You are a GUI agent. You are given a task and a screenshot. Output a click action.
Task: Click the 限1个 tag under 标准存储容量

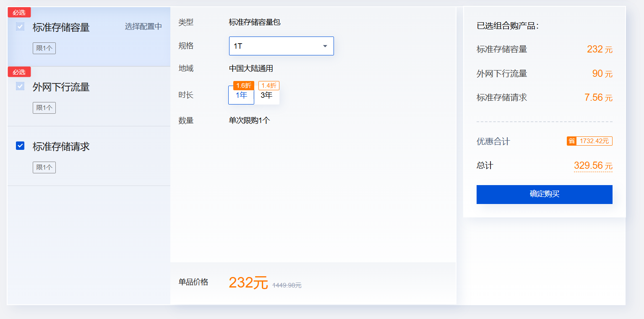(x=44, y=48)
